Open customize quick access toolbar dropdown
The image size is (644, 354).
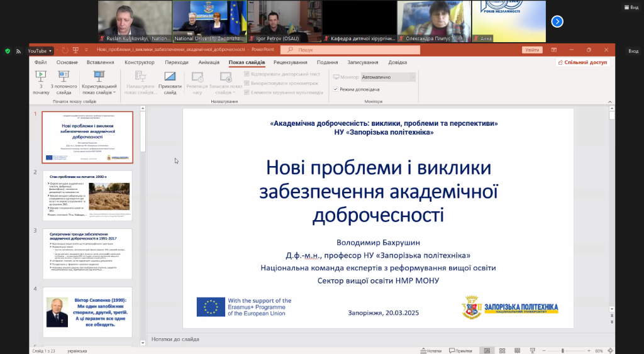coord(86,50)
